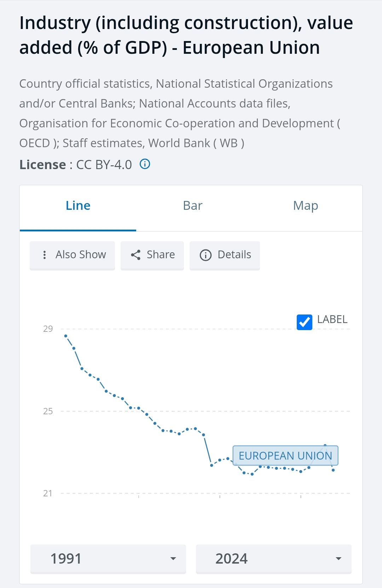Screen dimensions: 382x588
Task: Click the EUROPEAN UNION series label
Action: click(285, 456)
